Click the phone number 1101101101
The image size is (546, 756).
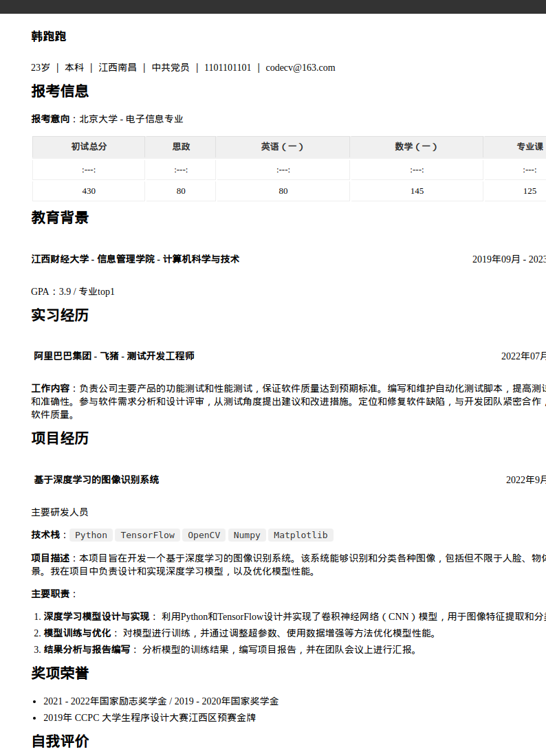point(228,67)
